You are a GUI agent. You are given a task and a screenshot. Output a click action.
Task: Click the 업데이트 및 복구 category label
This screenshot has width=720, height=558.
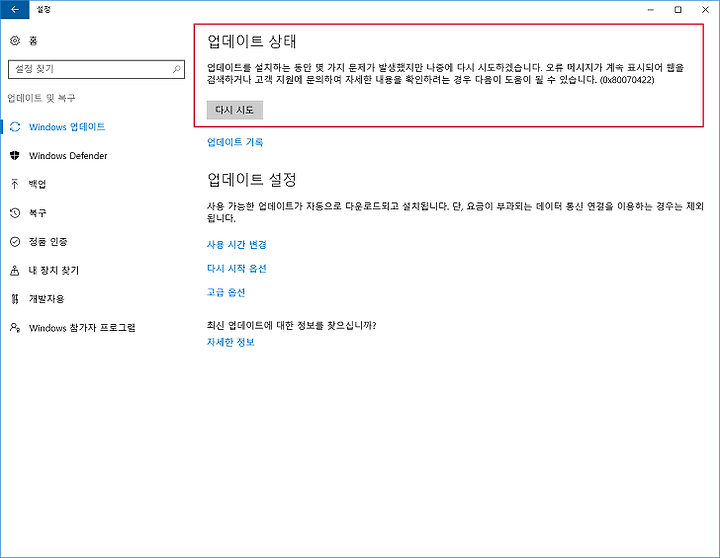pos(41,98)
